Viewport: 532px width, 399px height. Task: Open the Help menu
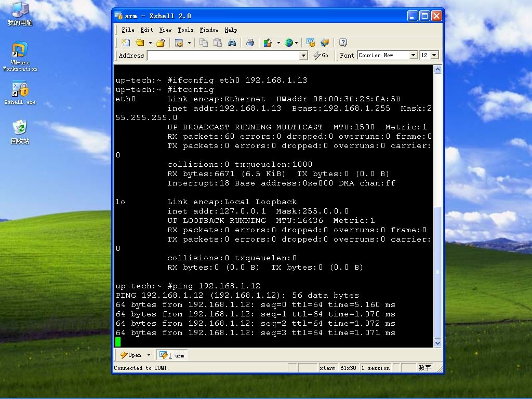[x=231, y=30]
